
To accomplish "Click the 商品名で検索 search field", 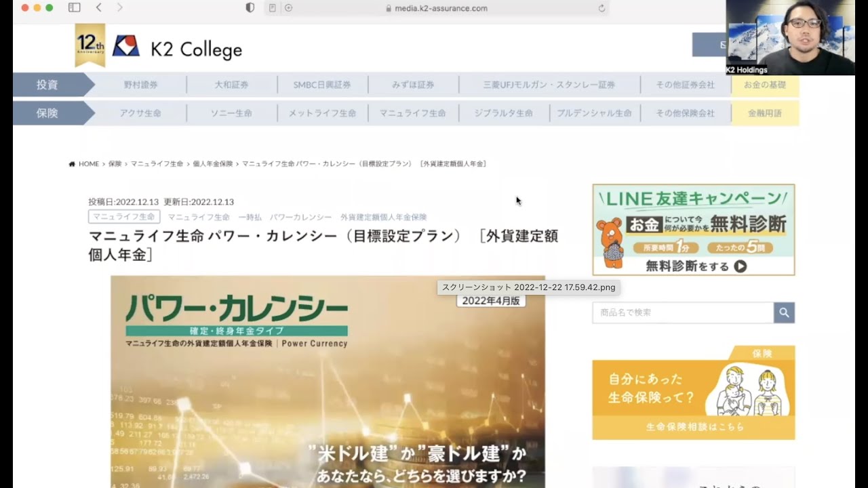I will 683,312.
